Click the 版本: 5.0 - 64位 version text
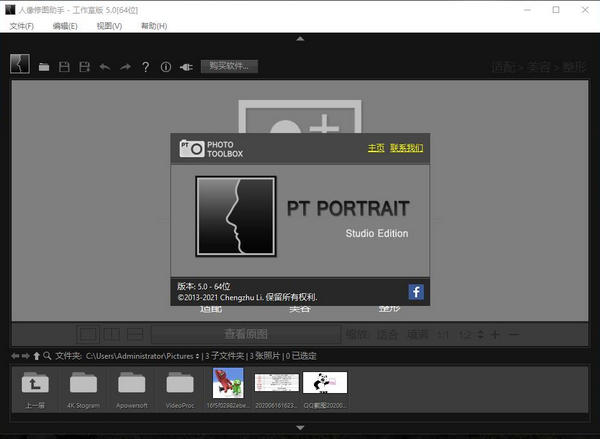Image resolution: width=600 pixels, height=439 pixels. [x=204, y=286]
